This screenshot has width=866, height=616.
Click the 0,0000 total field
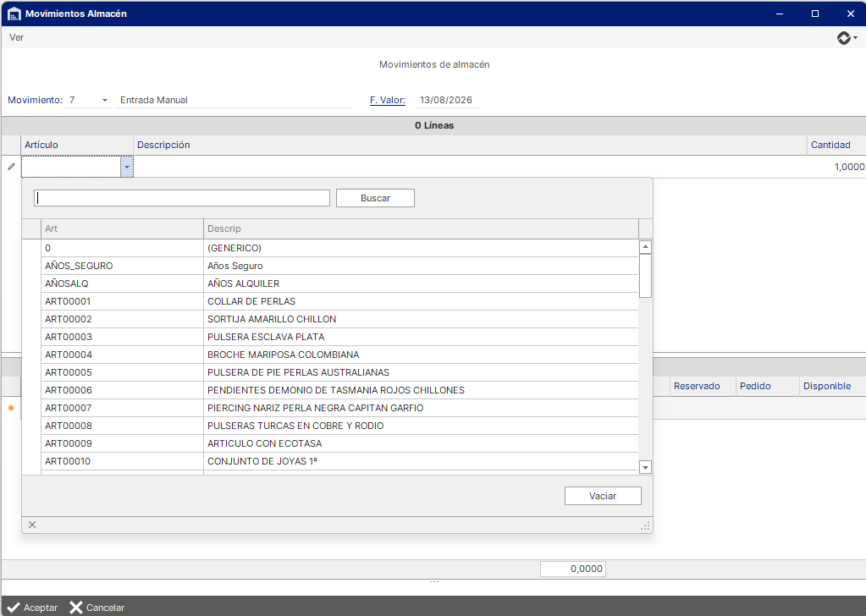click(x=573, y=569)
